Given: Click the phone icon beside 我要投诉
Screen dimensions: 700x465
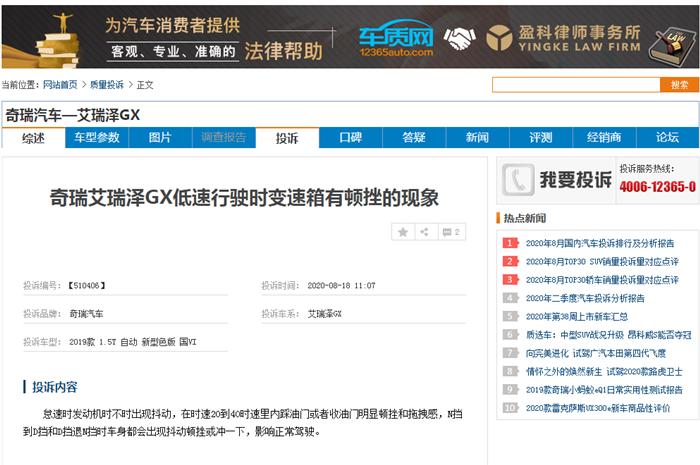Looking at the screenshot, I should coord(518,180).
